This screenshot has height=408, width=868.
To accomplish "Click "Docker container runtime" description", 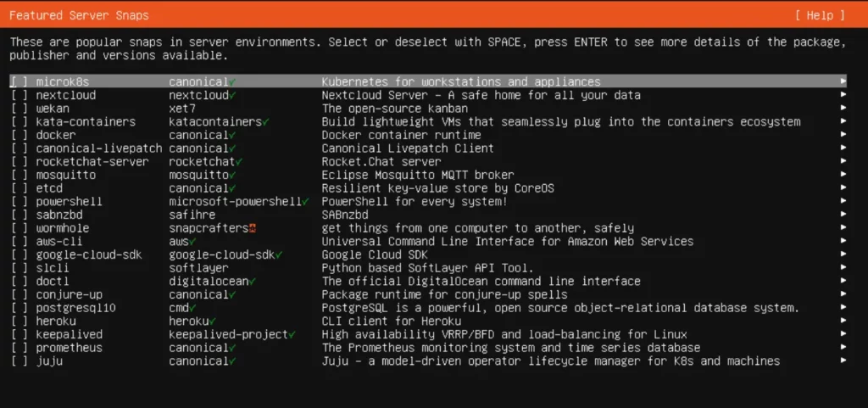I will (401, 135).
